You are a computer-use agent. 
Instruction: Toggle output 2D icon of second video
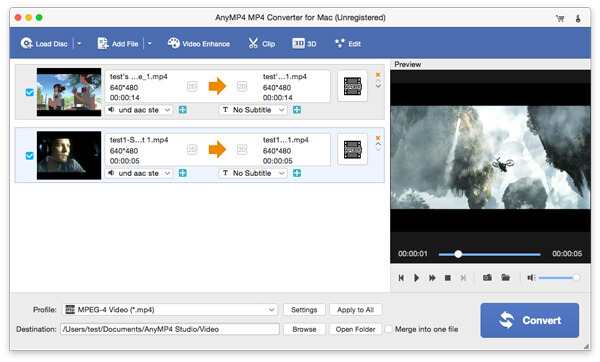pyautogui.click(x=242, y=150)
